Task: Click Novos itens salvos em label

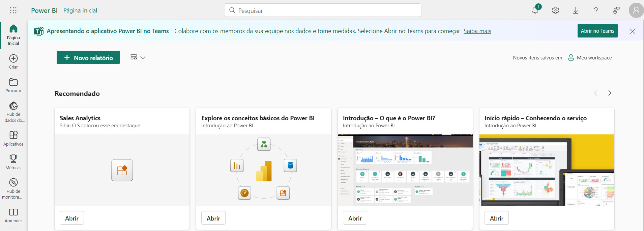Action: point(538,58)
